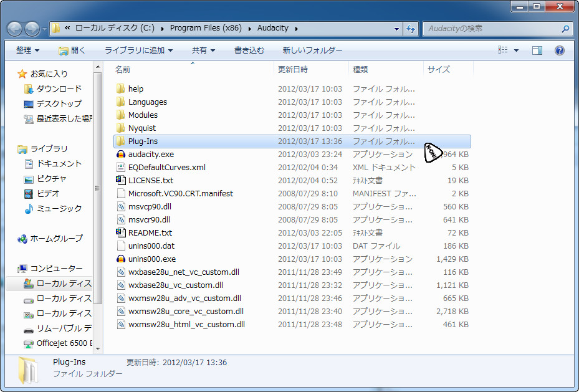The width and height of the screenshot is (579, 392).
Task: Open the Downloads (ダウンロード) favorite
Action: coord(52,89)
